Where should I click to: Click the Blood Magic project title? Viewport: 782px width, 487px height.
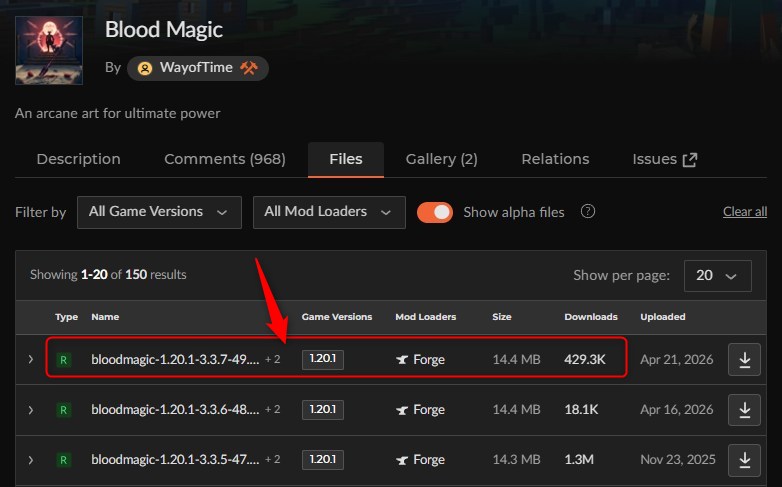(164, 29)
